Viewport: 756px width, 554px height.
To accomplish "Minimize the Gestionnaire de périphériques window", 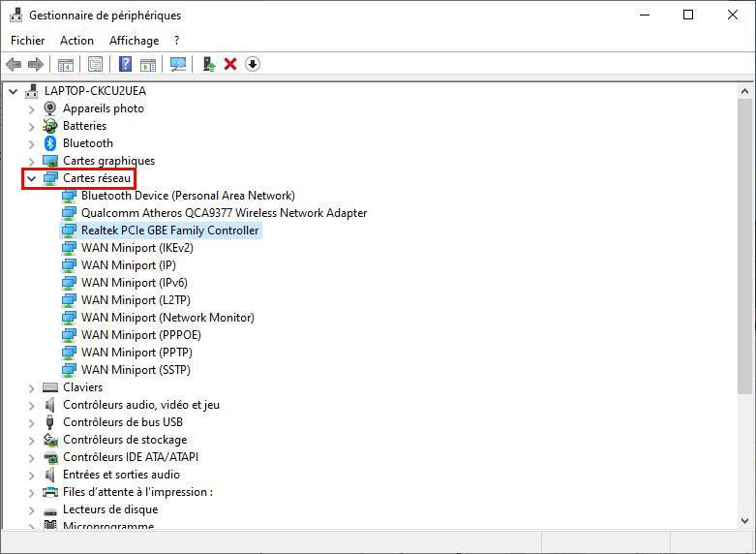I will (645, 15).
